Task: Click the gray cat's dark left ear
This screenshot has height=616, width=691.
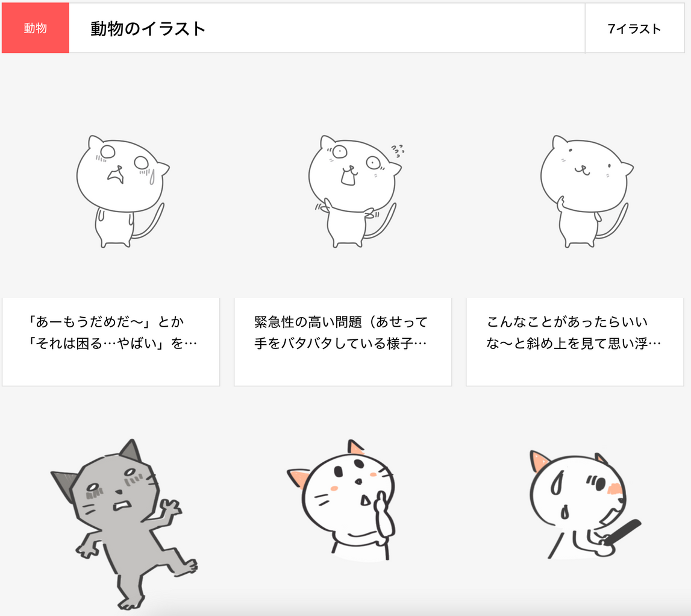Action: coord(65,484)
